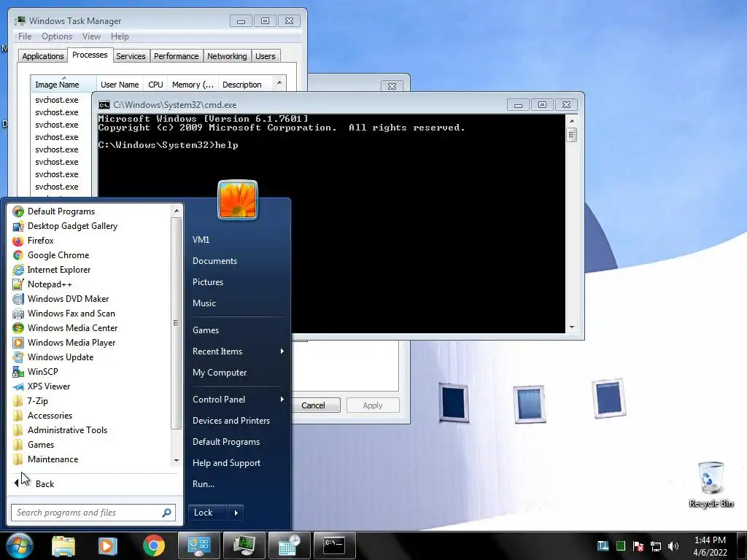Open the shutdown options arrow beside Lock
Screen dimensions: 747x560
236,513
